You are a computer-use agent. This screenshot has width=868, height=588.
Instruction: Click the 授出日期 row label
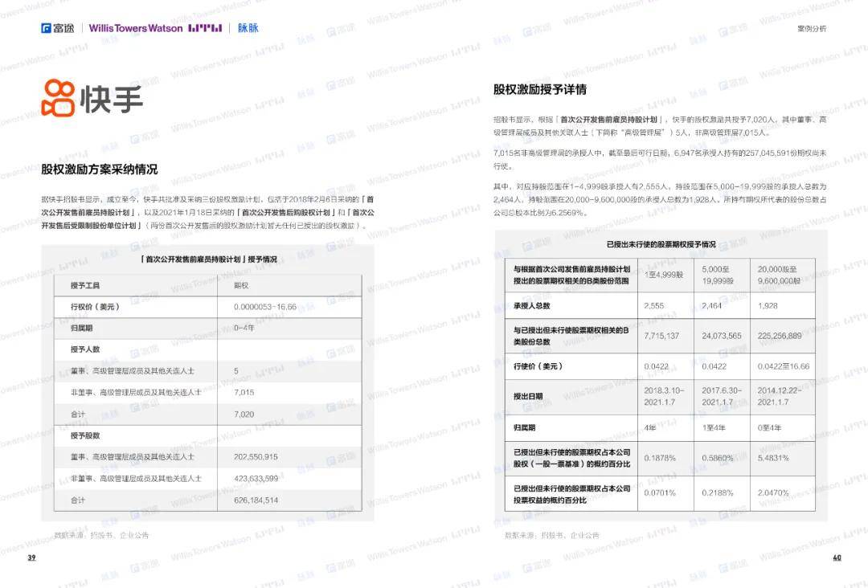(x=527, y=397)
